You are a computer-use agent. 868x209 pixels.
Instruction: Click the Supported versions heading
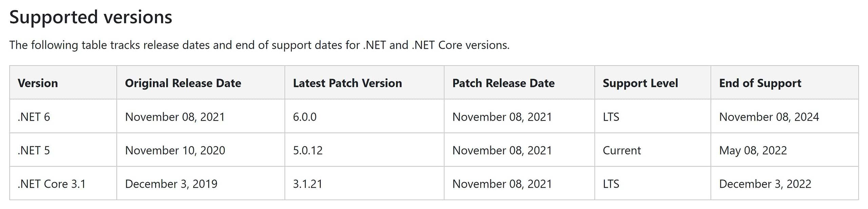point(91,17)
